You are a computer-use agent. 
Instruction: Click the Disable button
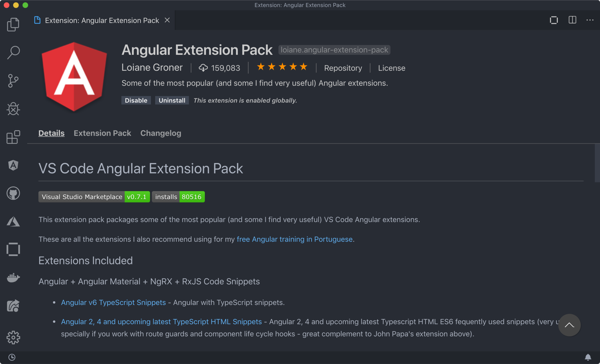pyautogui.click(x=136, y=100)
